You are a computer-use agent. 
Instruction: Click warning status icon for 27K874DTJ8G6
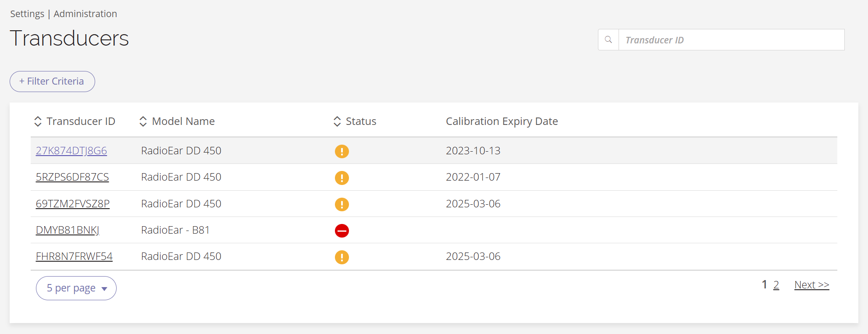[342, 151]
